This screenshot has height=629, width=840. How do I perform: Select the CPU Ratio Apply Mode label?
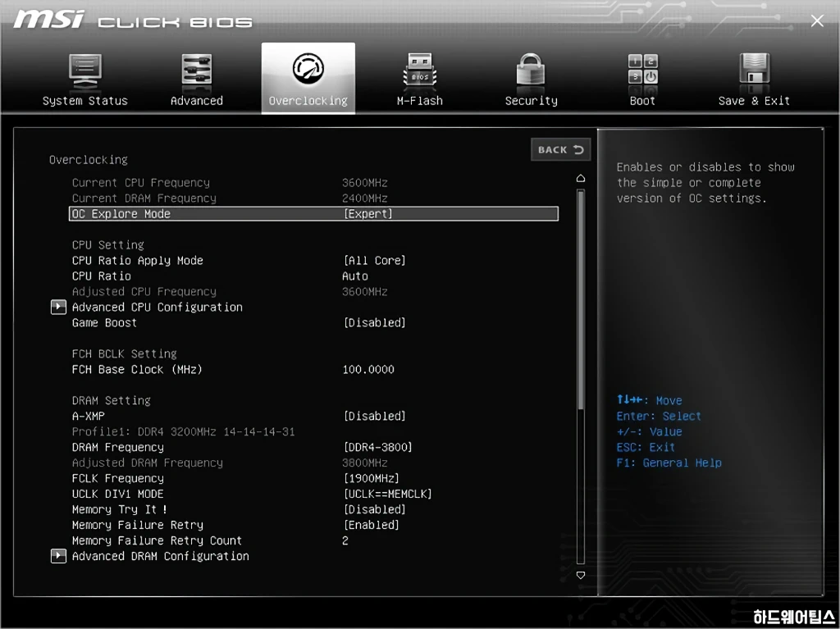138,261
